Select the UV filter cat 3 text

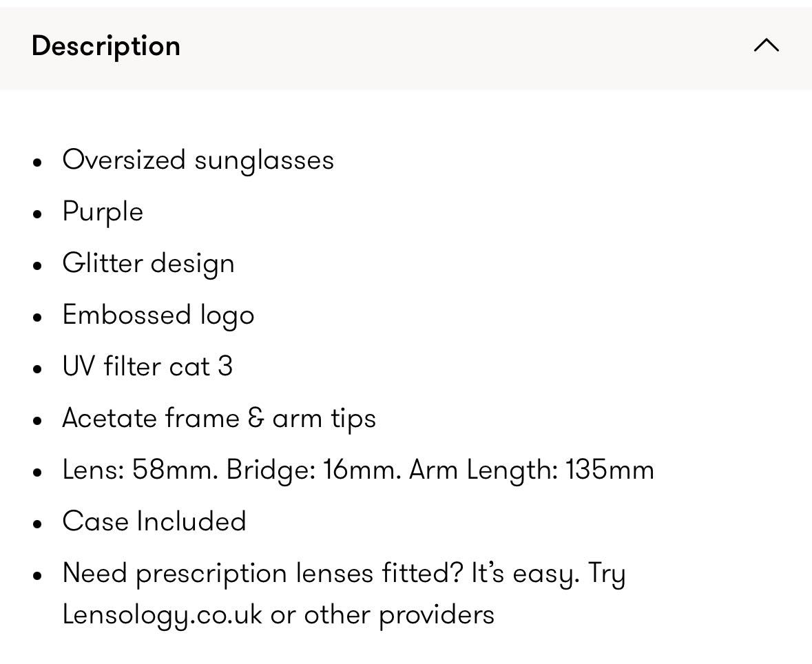[147, 366]
